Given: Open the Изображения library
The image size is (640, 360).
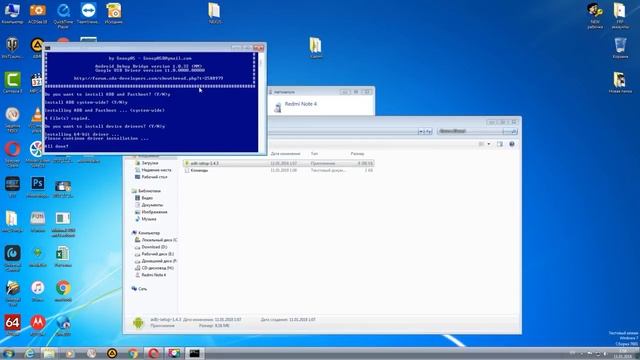Looking at the screenshot, I should (154, 212).
